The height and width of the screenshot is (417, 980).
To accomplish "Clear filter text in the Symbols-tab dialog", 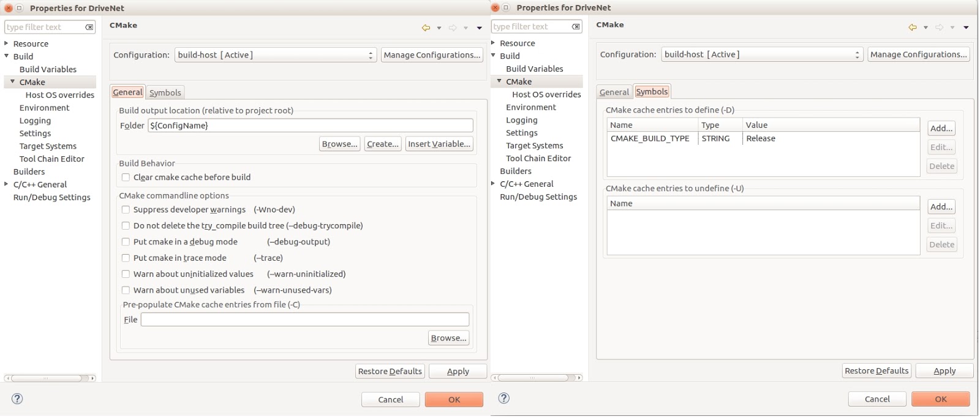I will point(576,27).
